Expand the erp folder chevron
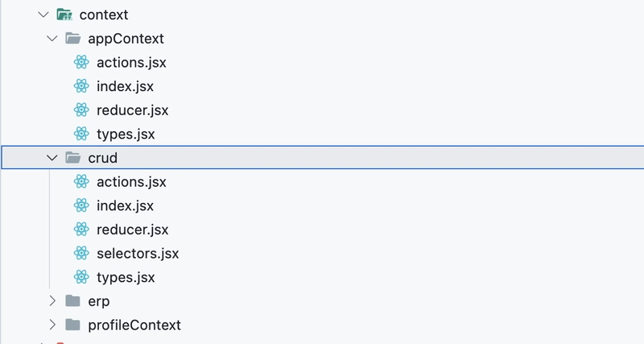The width and height of the screenshot is (644, 344). [52, 301]
